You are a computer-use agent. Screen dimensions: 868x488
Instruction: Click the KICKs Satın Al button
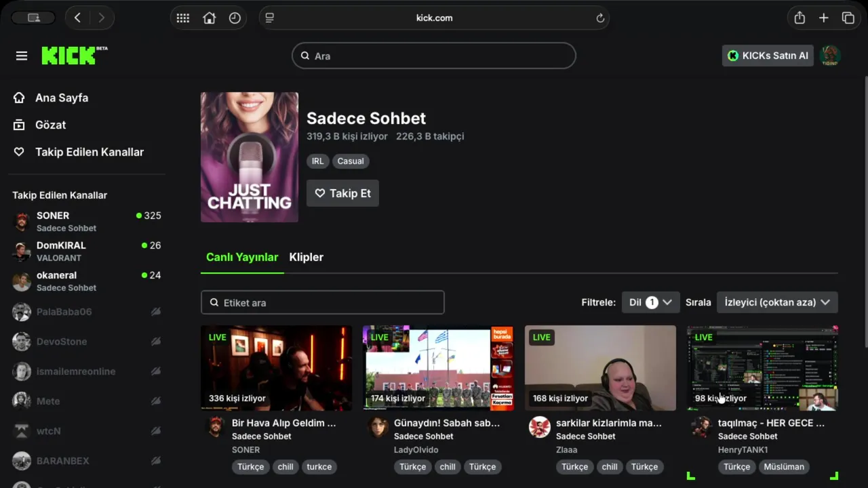768,56
